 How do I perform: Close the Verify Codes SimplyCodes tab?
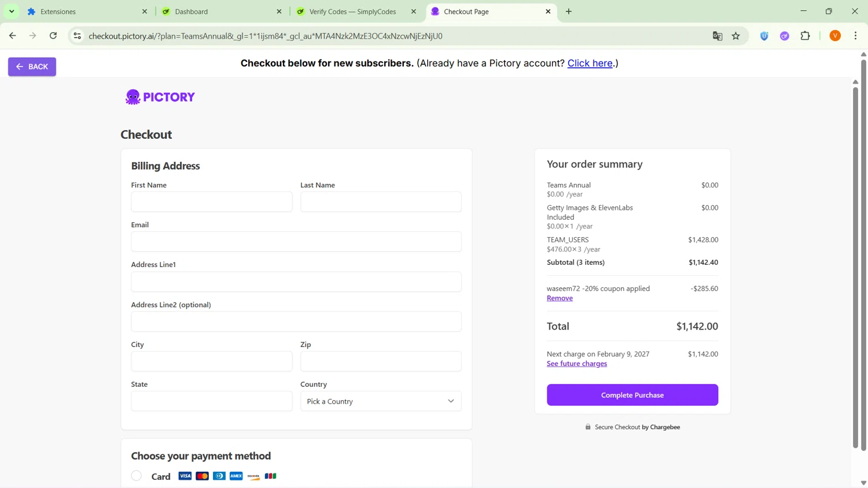(414, 12)
